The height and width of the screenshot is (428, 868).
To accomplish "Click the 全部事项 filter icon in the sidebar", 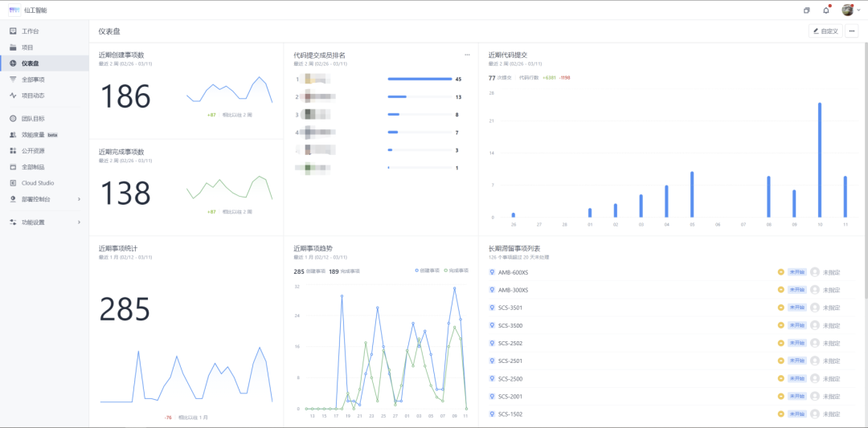I will coord(13,79).
